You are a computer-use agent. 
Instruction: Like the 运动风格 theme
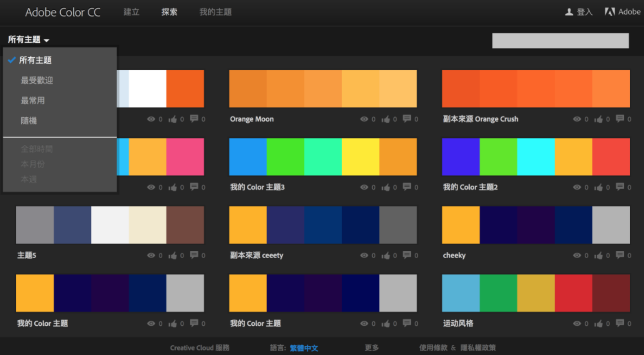598,324
